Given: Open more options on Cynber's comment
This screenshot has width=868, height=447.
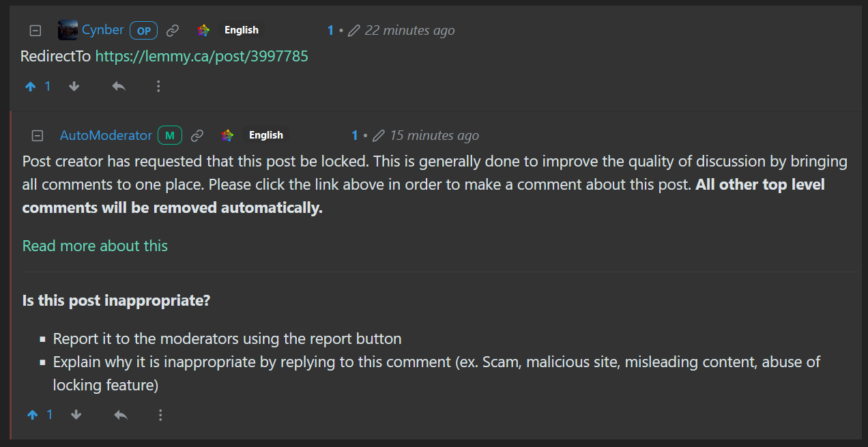Looking at the screenshot, I should 158,87.
